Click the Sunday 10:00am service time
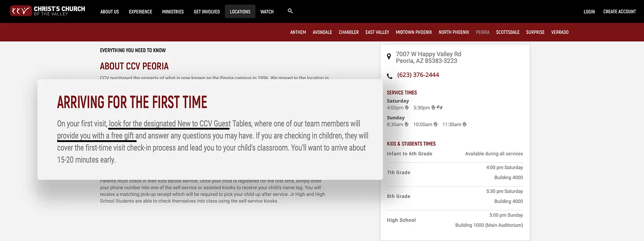 [x=423, y=124]
